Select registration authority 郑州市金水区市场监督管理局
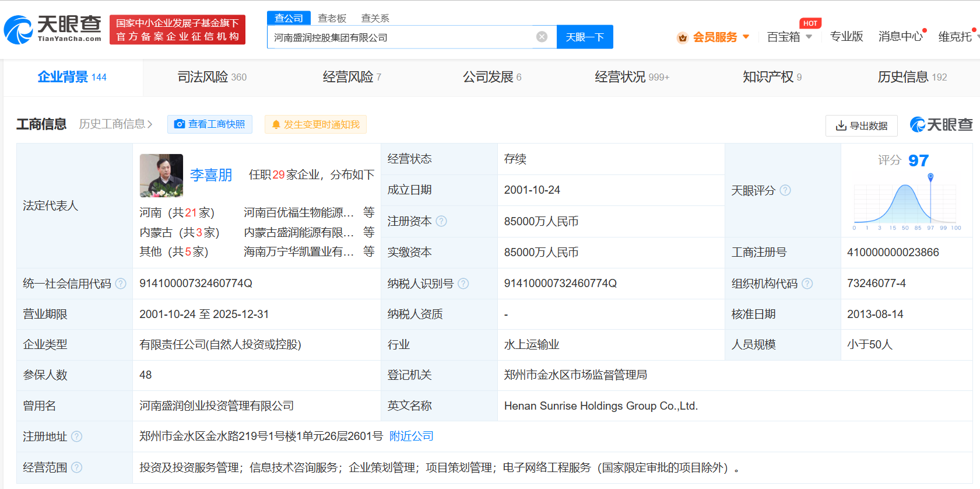 click(575, 375)
